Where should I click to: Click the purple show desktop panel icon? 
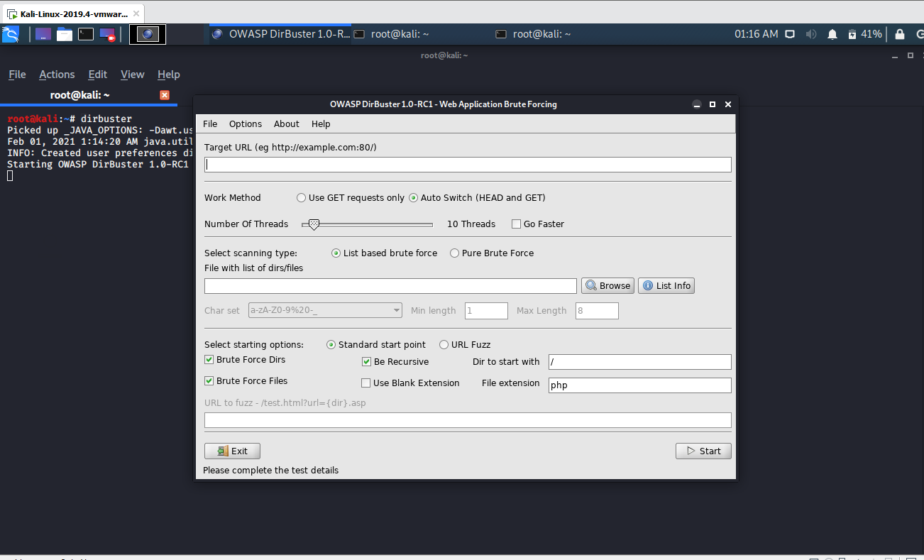point(43,34)
